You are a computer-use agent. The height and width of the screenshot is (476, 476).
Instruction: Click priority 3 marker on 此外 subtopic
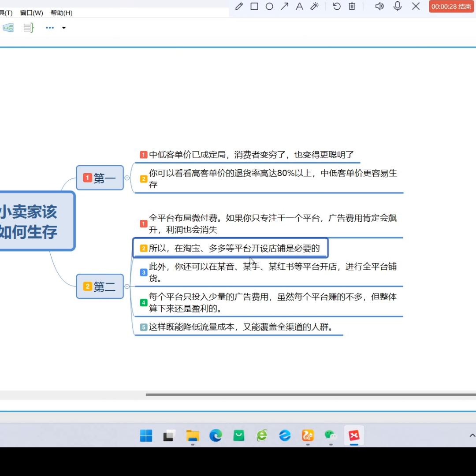(144, 272)
